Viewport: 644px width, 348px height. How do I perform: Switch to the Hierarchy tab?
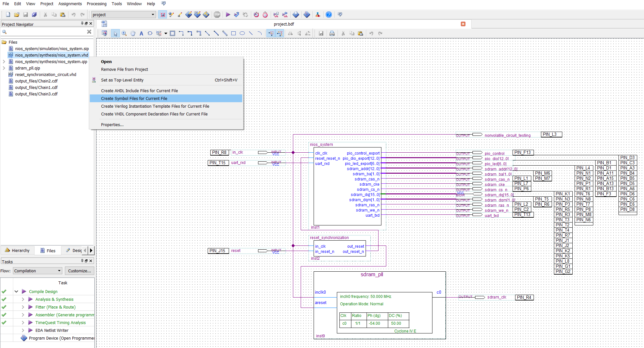(17, 250)
